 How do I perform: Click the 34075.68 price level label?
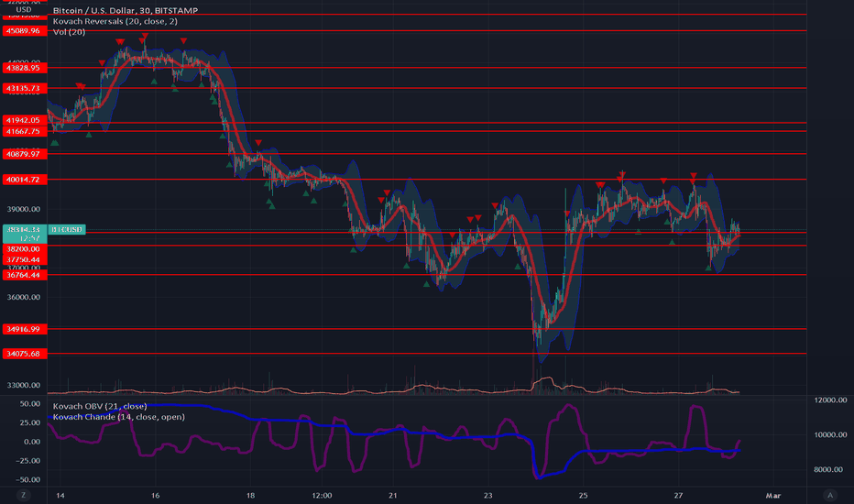coord(25,354)
